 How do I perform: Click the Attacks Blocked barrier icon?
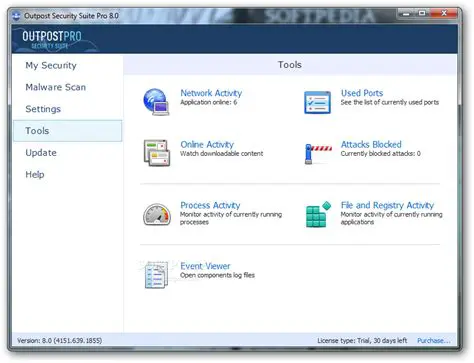[318, 153]
